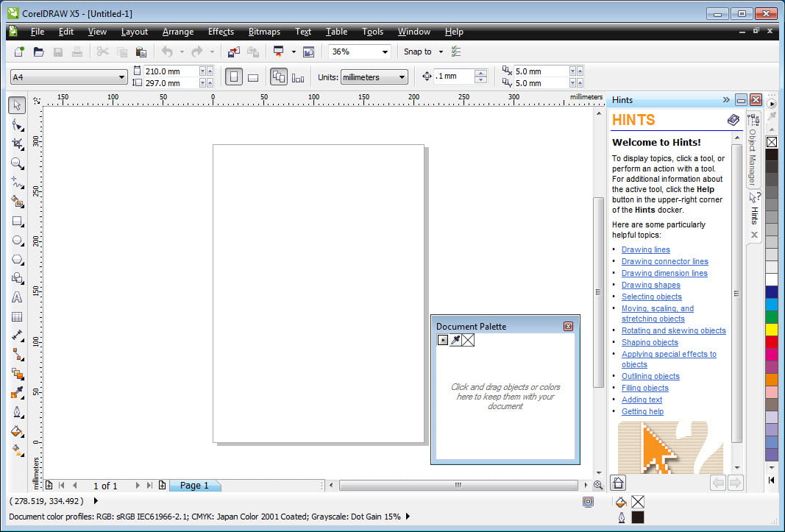
Task: Open the Selecting objects hint link
Action: pyautogui.click(x=651, y=297)
